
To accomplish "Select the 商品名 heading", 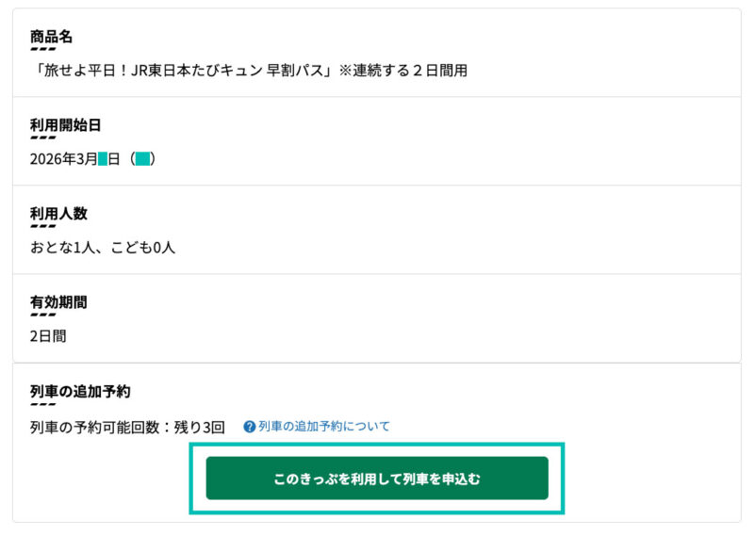I will click(51, 37).
